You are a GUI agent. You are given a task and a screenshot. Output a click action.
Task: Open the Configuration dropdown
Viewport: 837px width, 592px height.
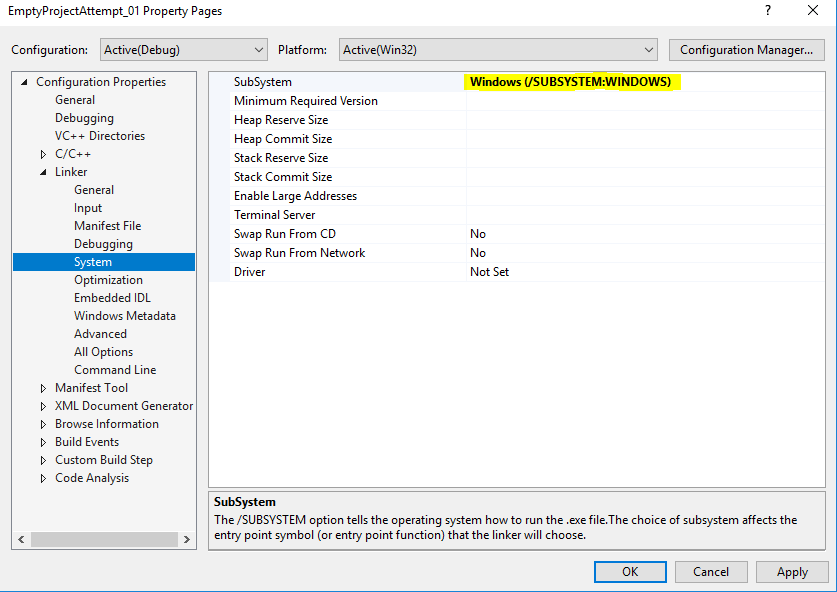[x=183, y=49]
